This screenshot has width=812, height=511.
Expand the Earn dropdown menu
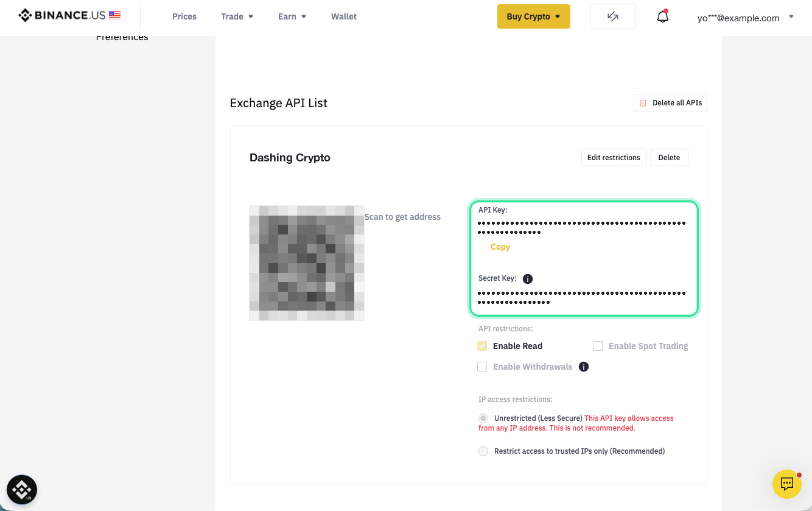(x=292, y=16)
